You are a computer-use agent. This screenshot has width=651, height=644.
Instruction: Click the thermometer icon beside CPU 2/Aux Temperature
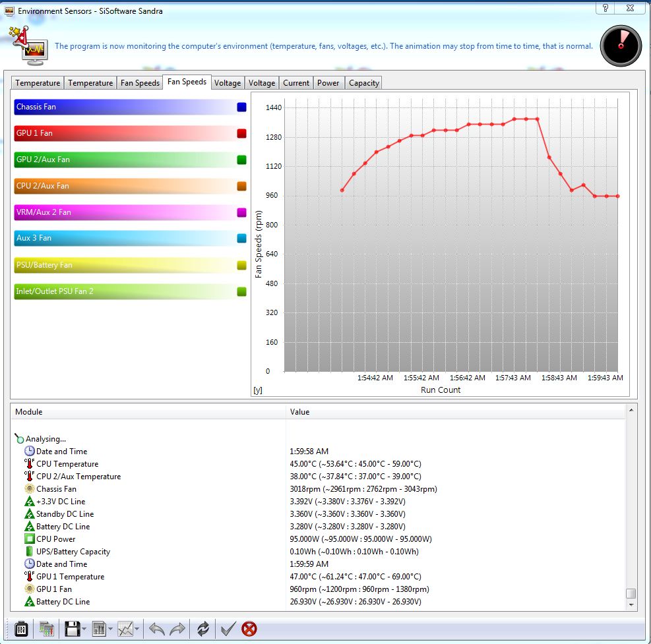tap(29, 476)
